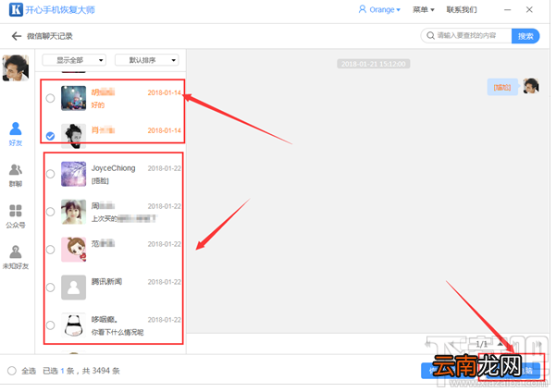Open the JoyceChiong chat name
This screenshot has height=392, width=556.
(113, 168)
